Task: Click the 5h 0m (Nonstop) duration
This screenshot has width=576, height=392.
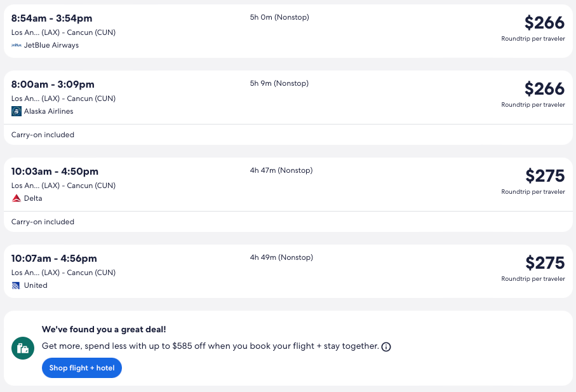Action: [x=279, y=17]
